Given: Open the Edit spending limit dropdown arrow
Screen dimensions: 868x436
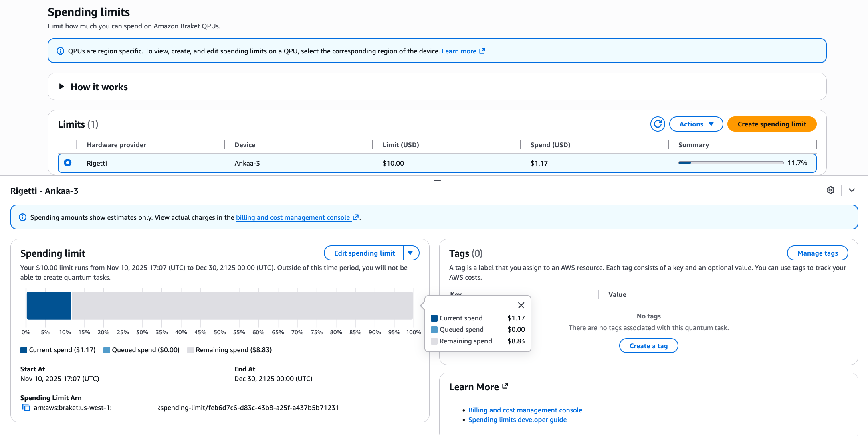Looking at the screenshot, I should [x=411, y=253].
